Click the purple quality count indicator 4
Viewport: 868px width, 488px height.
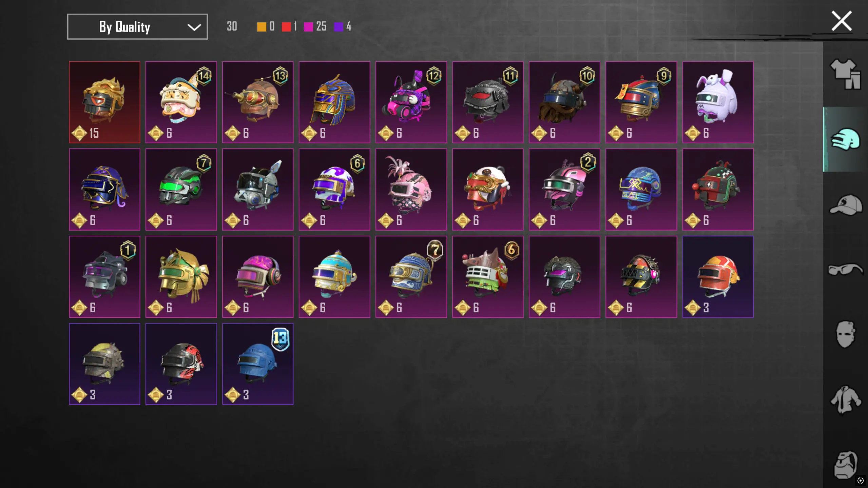coord(343,26)
